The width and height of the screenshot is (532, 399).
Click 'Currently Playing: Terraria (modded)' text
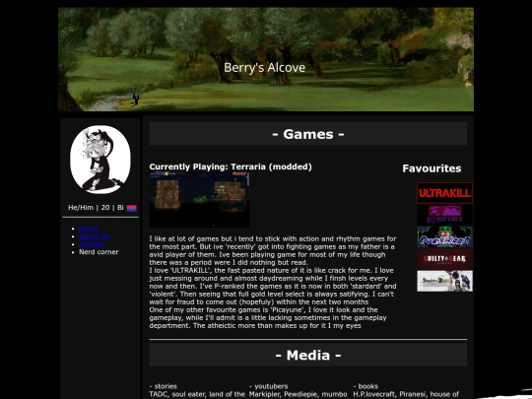[231, 166]
